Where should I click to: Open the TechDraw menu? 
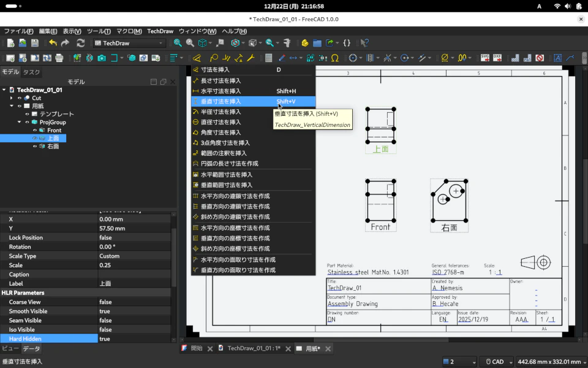pos(160,31)
